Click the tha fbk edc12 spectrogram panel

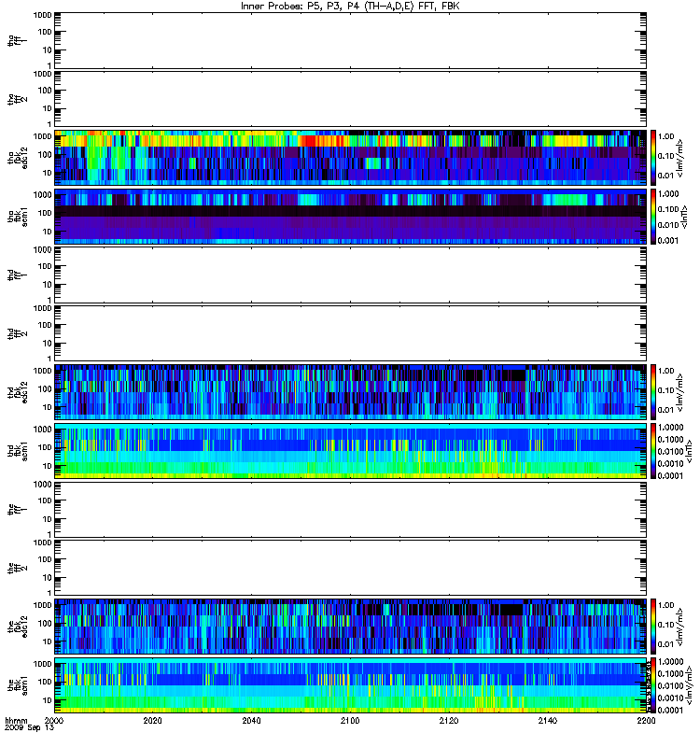pyautogui.click(x=350, y=158)
